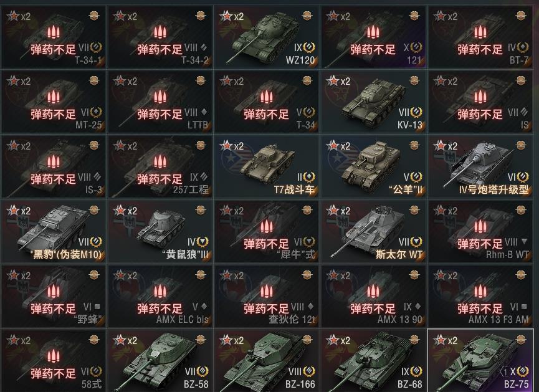Select the WZ120 tier IX tank card

coord(267,37)
